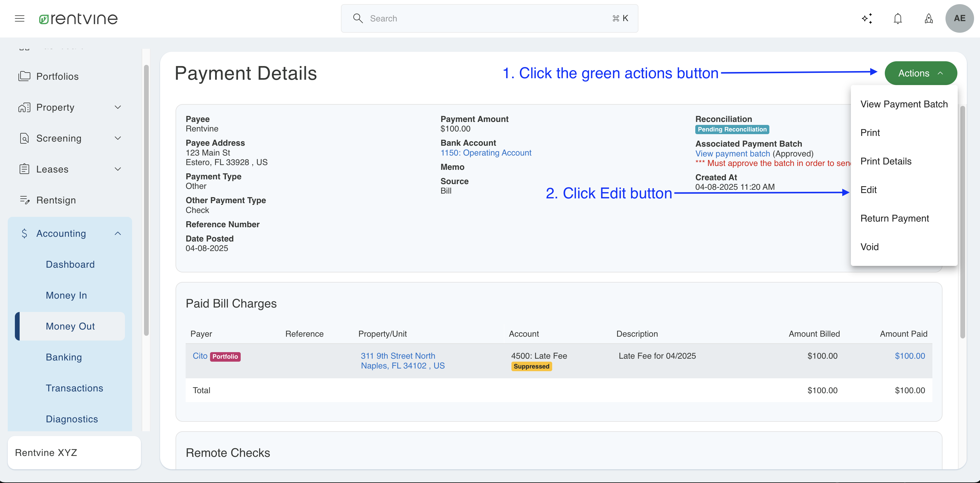Open the AE user avatar menu
The image size is (980, 483).
point(959,18)
